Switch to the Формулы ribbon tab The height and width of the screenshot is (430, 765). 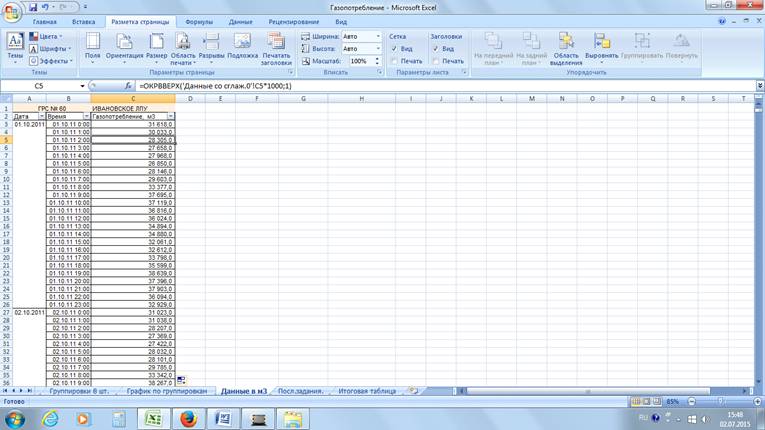[199, 21]
